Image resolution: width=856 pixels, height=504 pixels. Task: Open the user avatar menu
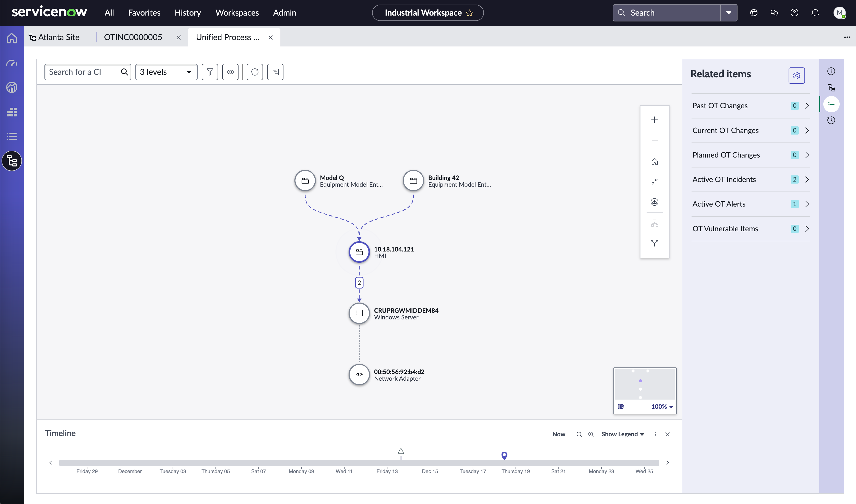pyautogui.click(x=839, y=13)
